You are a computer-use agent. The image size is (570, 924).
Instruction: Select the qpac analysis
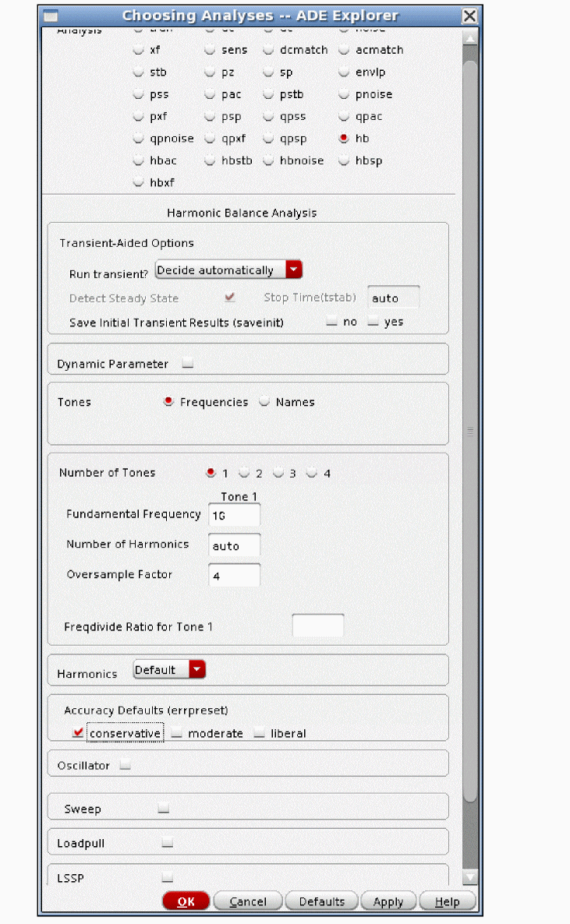click(343, 116)
